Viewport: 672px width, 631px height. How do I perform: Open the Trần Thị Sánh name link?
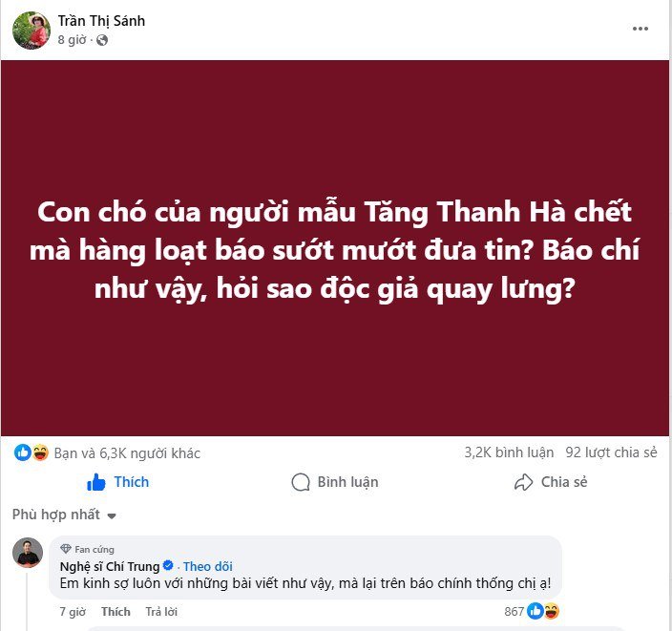(101, 21)
